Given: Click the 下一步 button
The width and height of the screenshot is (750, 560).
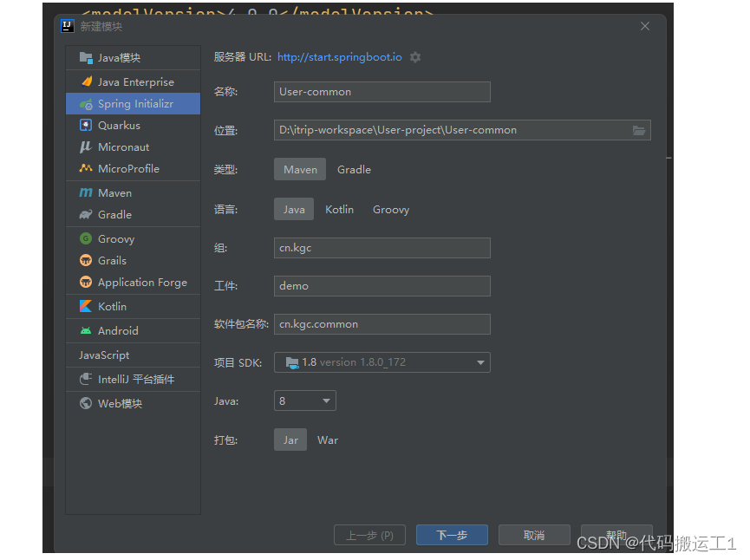Looking at the screenshot, I should pos(452,535).
